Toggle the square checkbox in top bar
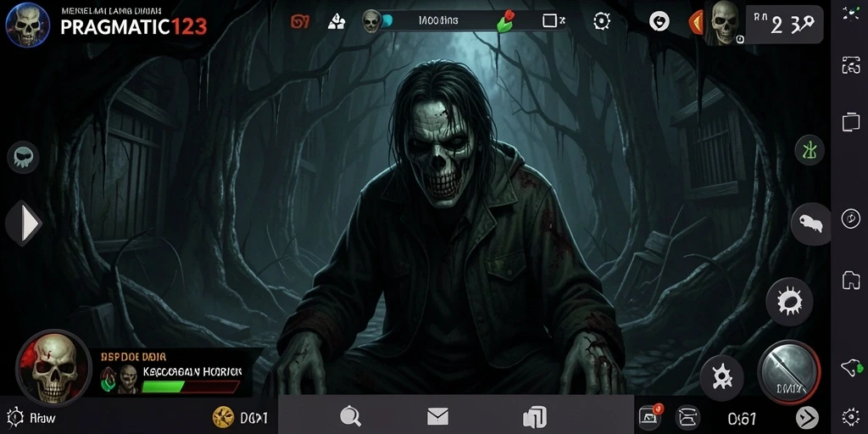868x434 pixels. click(549, 21)
